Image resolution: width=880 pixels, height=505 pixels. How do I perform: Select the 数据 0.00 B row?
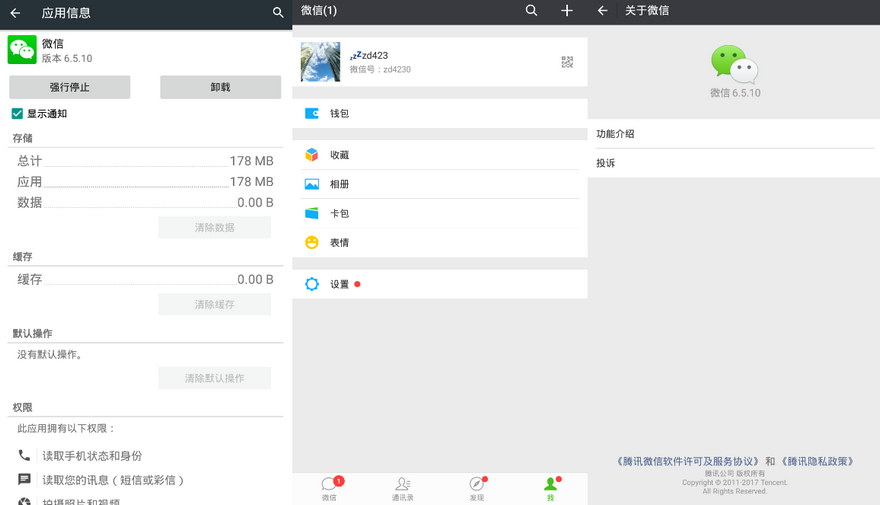point(145,203)
